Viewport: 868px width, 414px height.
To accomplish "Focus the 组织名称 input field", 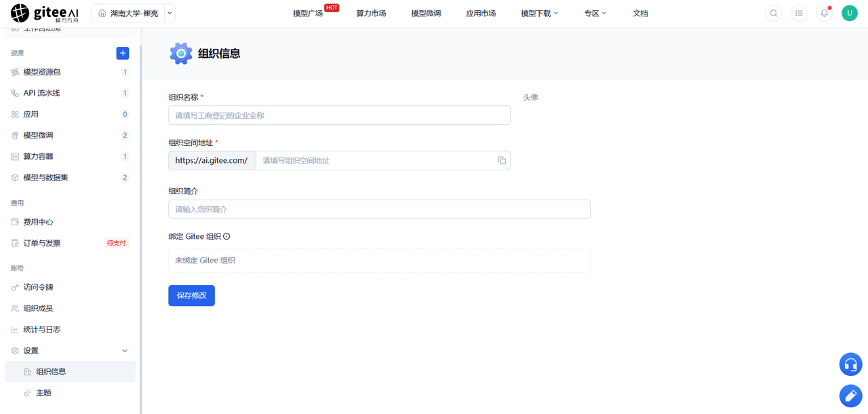I will (x=339, y=115).
